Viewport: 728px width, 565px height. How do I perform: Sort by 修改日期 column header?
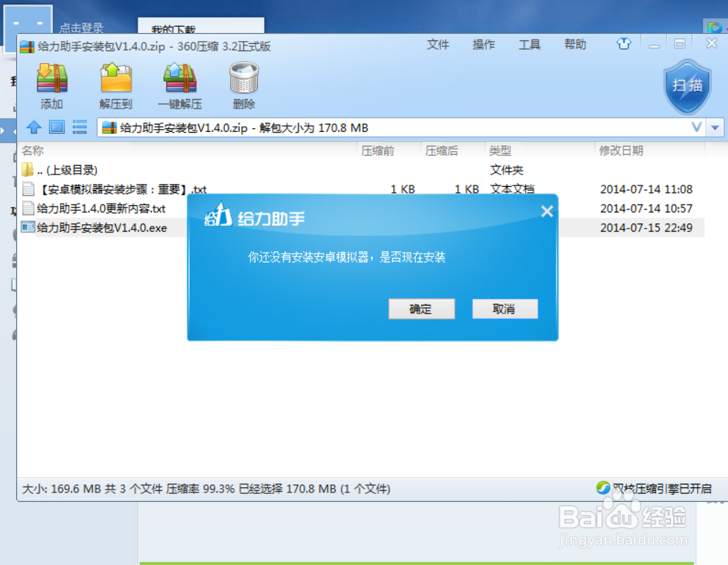click(x=621, y=150)
